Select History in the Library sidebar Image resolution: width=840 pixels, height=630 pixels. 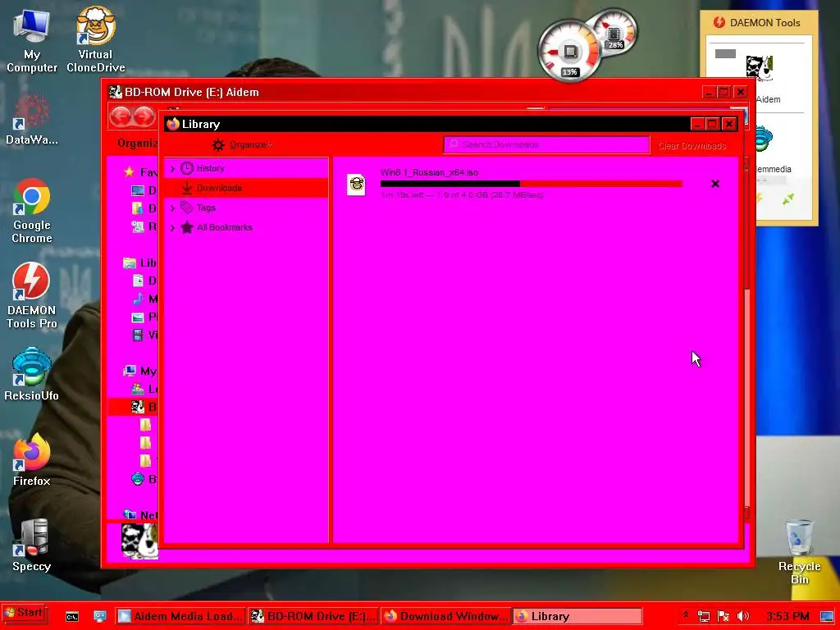tap(246, 168)
